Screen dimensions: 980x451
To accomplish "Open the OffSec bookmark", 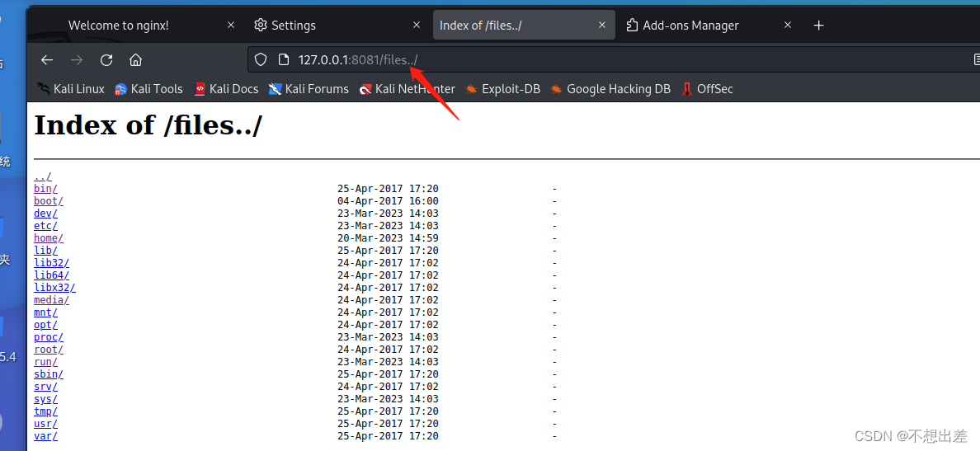I will click(707, 89).
